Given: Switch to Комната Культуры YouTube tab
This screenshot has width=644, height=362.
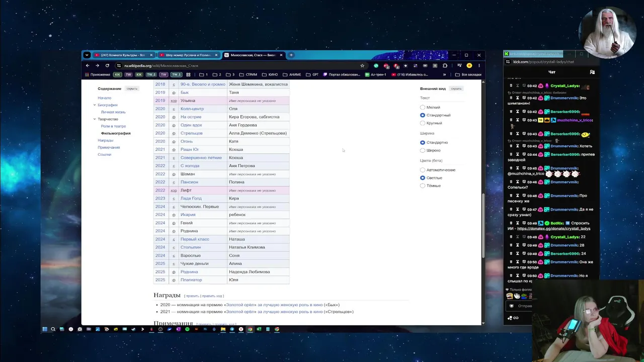Looking at the screenshot, I should 124,55.
